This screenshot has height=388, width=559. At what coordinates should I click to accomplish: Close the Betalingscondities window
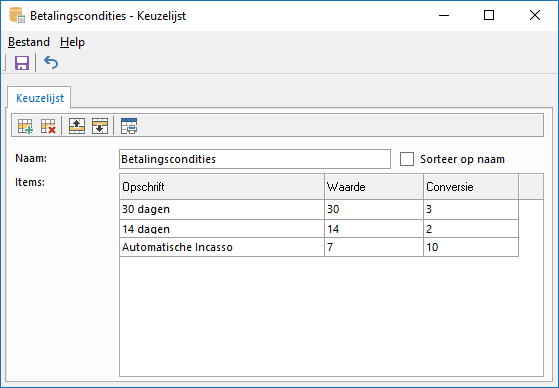[535, 15]
